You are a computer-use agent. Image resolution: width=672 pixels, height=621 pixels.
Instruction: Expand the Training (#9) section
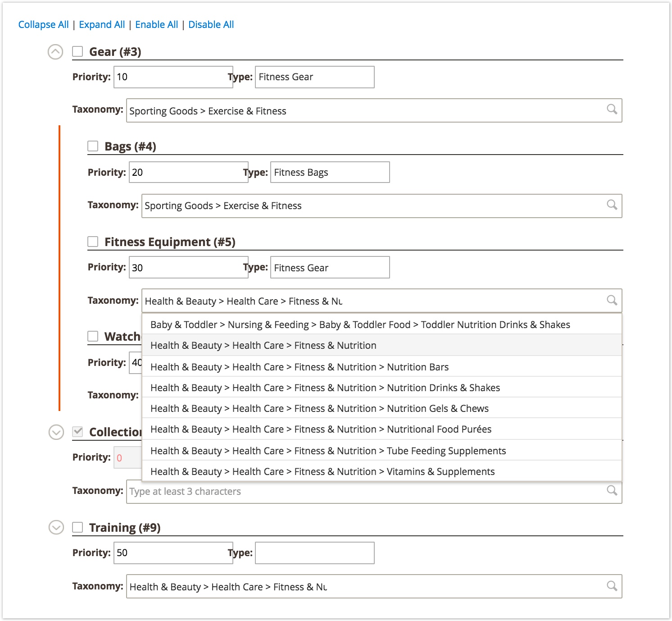[x=56, y=527]
